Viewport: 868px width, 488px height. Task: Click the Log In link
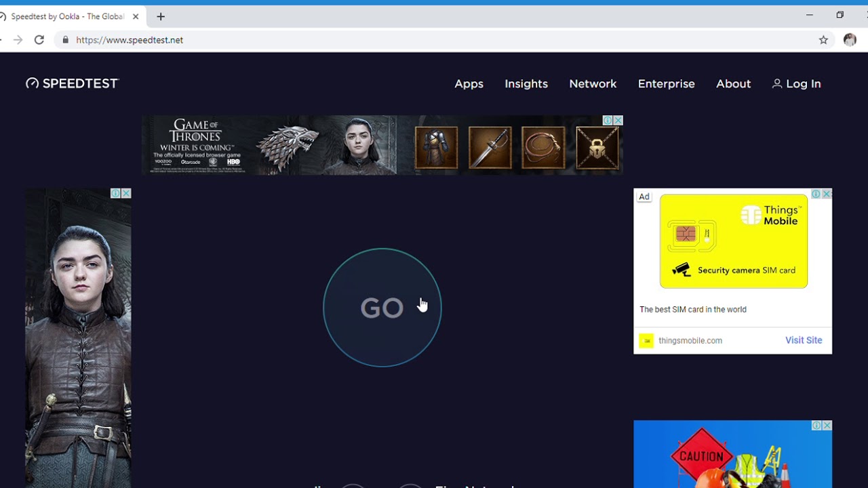tap(796, 84)
